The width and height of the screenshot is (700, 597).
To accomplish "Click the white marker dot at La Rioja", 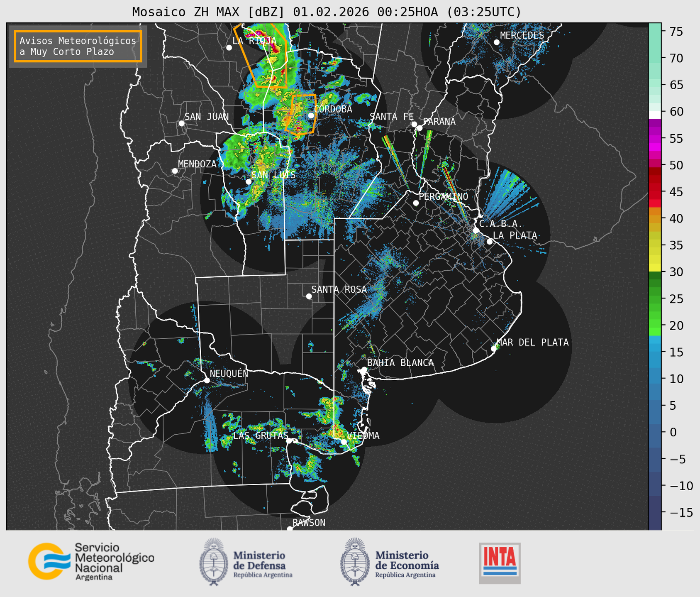I will pos(229,48).
